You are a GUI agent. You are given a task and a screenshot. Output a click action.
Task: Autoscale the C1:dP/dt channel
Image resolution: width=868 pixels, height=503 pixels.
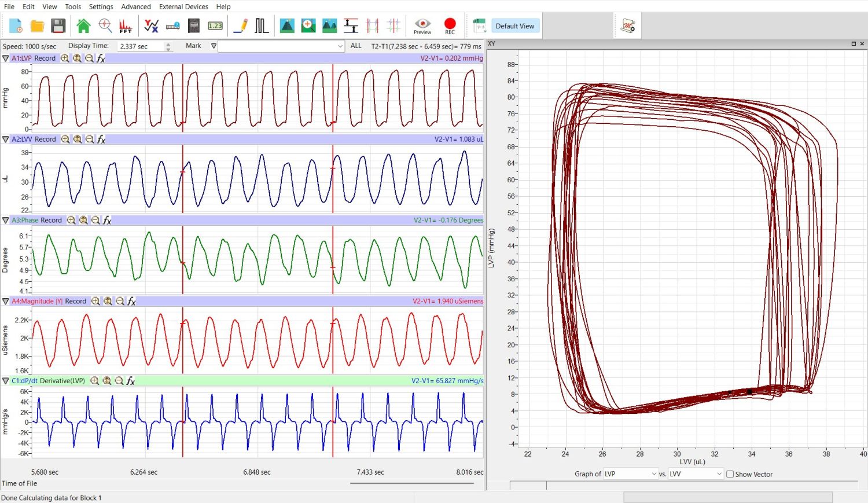coord(106,381)
